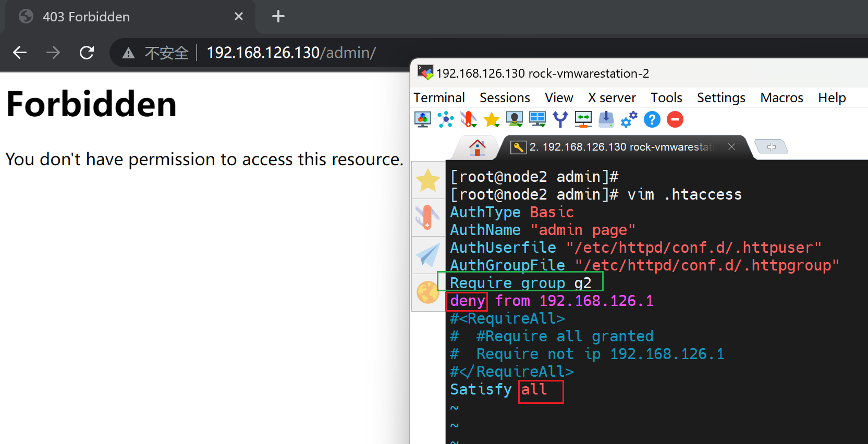Expand the toolbar yellow star Sessions dropdown
Screen dimensions: 868x444
pos(492,119)
